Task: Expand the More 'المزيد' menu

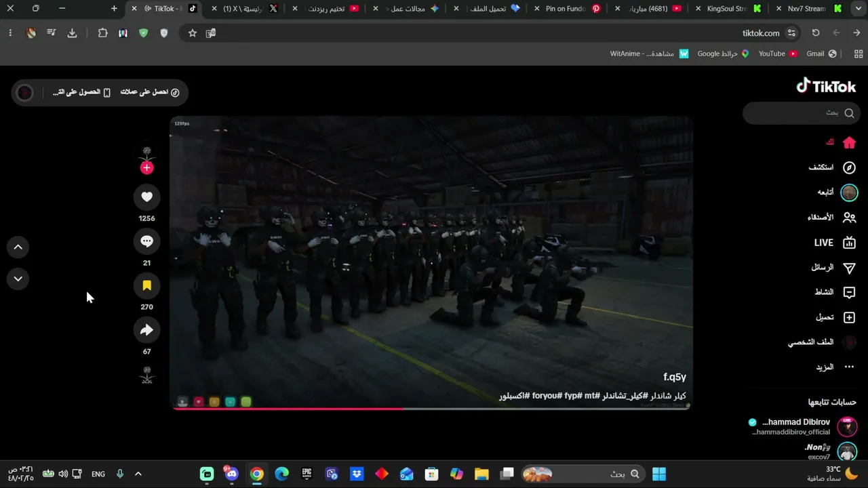Action: 835,367
